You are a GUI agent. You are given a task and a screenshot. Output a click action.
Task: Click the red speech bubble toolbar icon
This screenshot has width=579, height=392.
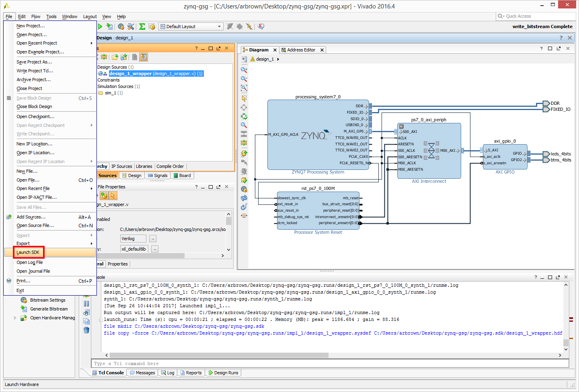point(261,27)
